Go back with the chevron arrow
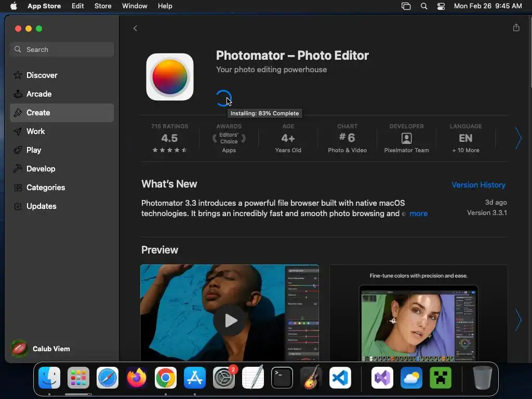Viewport: 532px width, 399px height. click(x=135, y=28)
